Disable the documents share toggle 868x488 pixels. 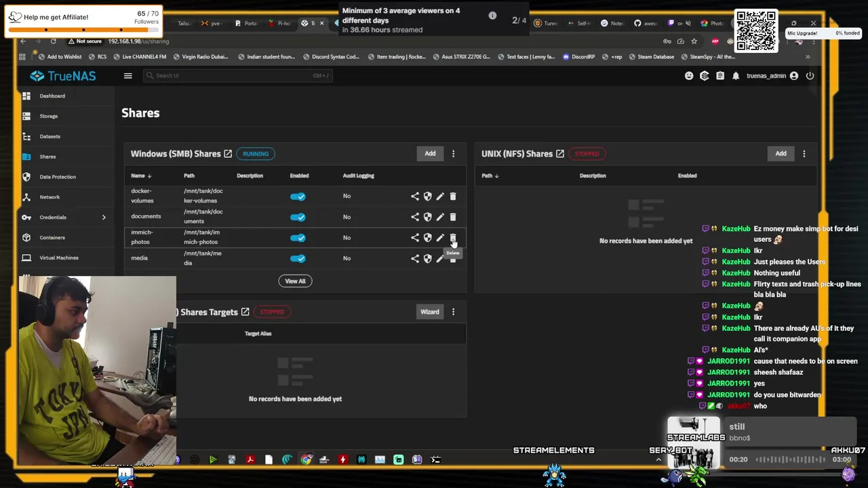pos(298,217)
